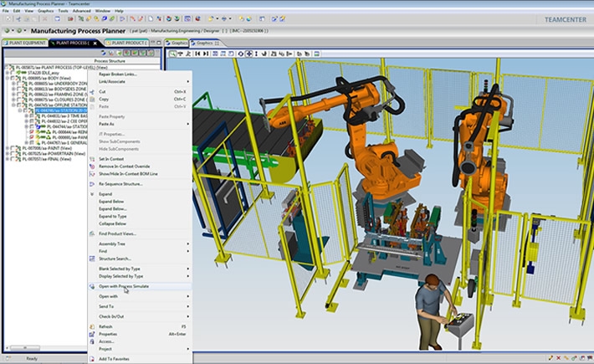Toggle checkbox for BODYSIDES ZONE row
The image size is (594, 364).
(x=19, y=89)
